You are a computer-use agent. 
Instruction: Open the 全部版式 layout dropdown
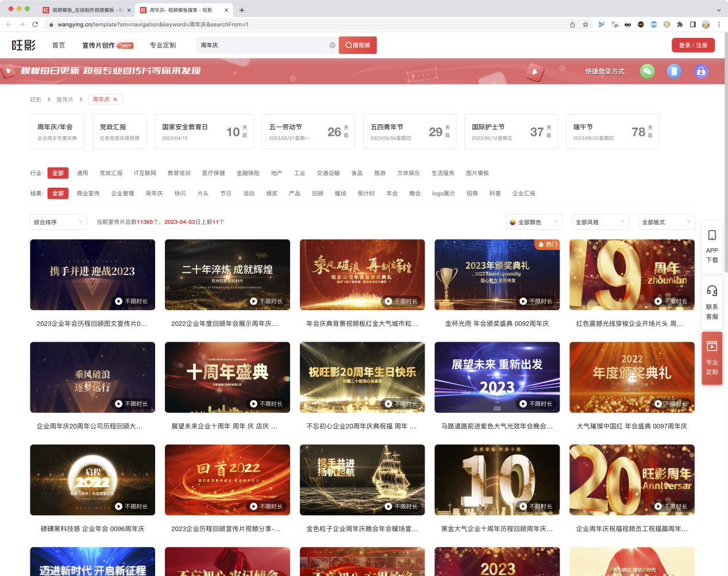tap(666, 222)
